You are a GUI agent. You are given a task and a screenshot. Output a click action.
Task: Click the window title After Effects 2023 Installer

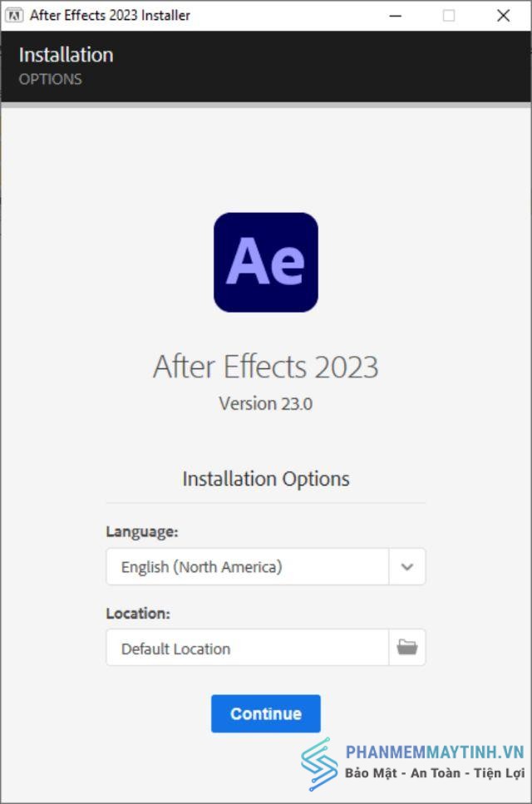coord(110,16)
